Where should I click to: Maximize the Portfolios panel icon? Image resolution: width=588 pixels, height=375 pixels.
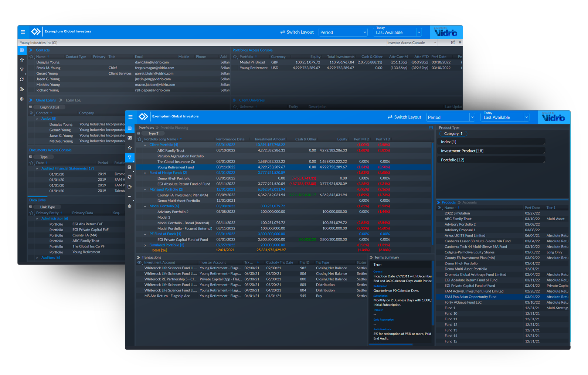(x=431, y=128)
